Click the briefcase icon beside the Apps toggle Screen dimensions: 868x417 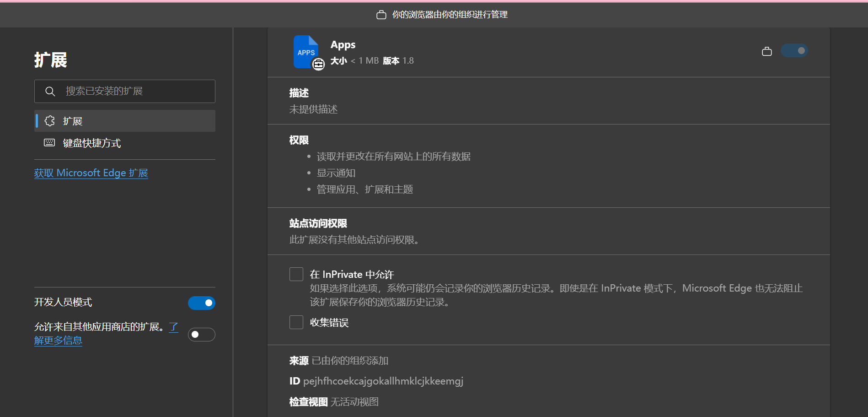click(767, 51)
